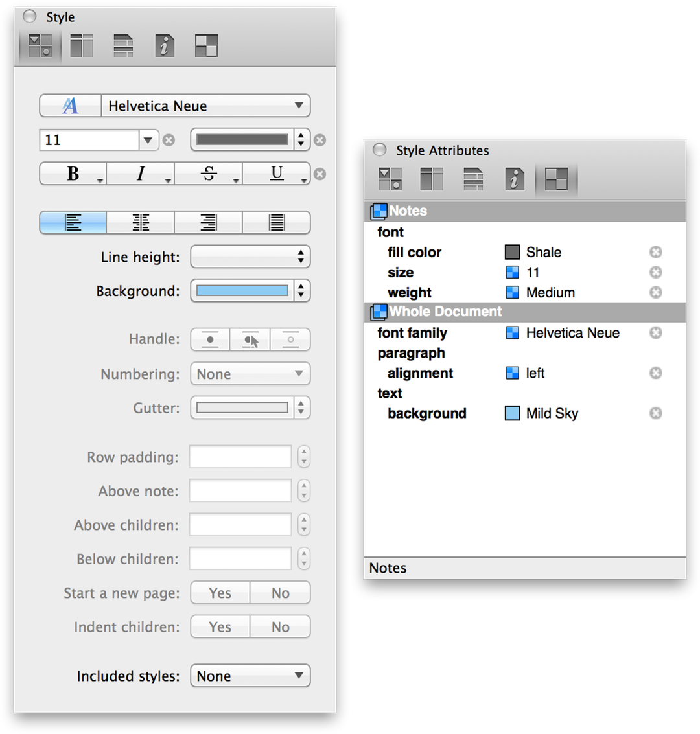700x734 pixels.
Task: Open the Document info icon in Style panel
Action: click(x=165, y=46)
